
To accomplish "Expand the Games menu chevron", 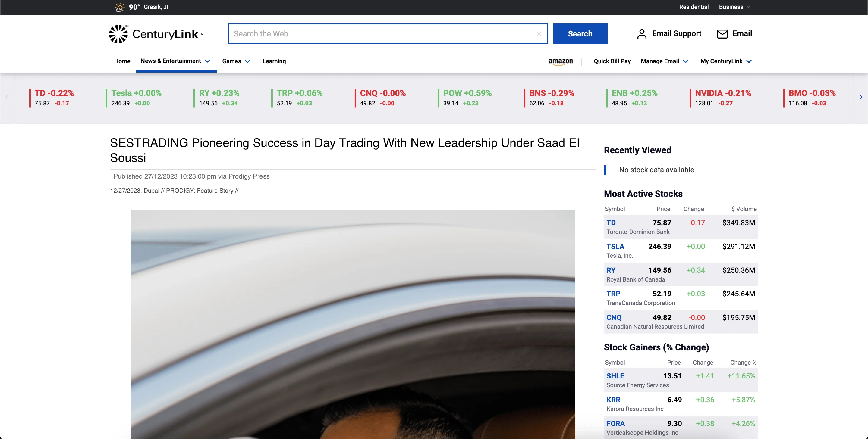I will tap(248, 61).
